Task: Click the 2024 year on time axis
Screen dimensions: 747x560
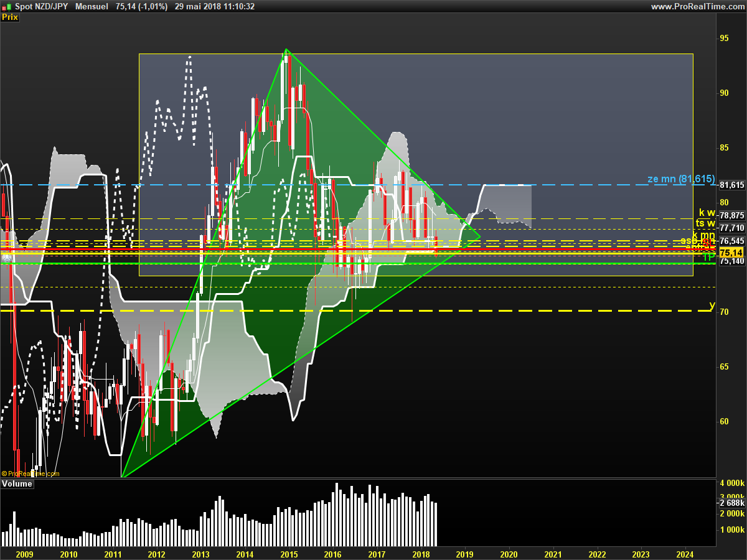Action: pos(685,554)
